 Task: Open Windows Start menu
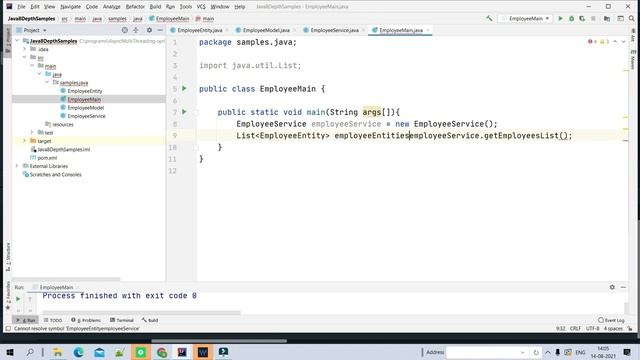click(10, 352)
